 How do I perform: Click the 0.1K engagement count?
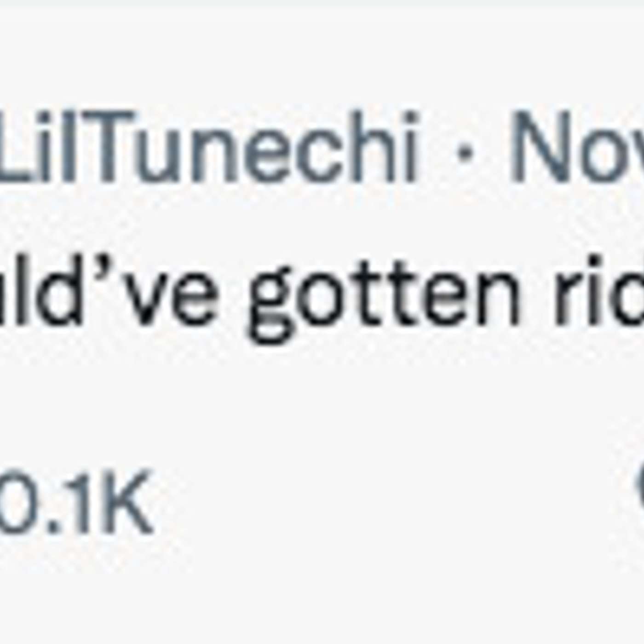click(76, 501)
